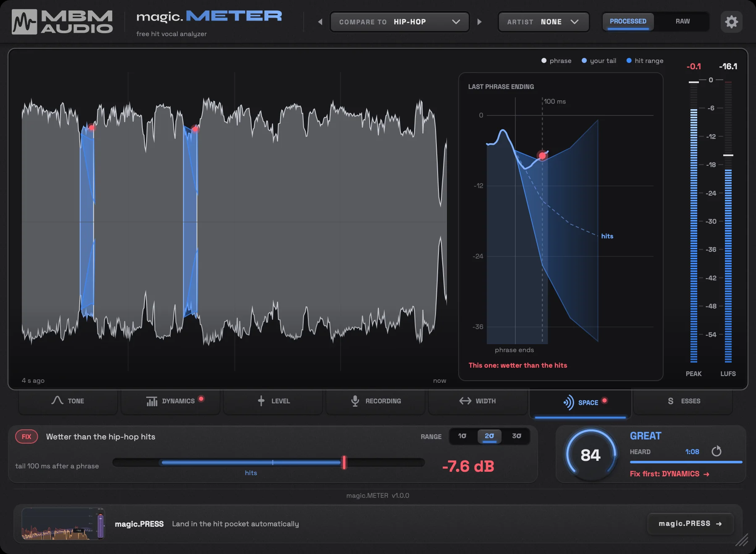756x554 pixels.
Task: Click the second red phrase marker in waveform
Action: [x=195, y=129]
